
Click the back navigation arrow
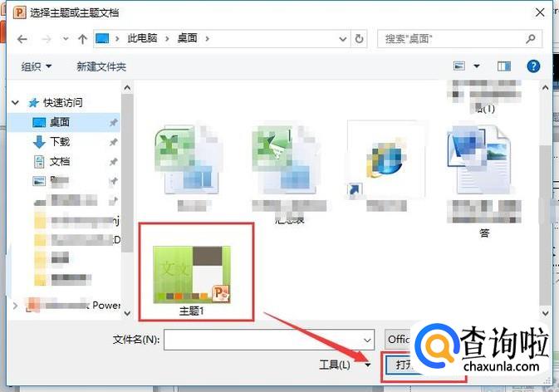[22, 39]
